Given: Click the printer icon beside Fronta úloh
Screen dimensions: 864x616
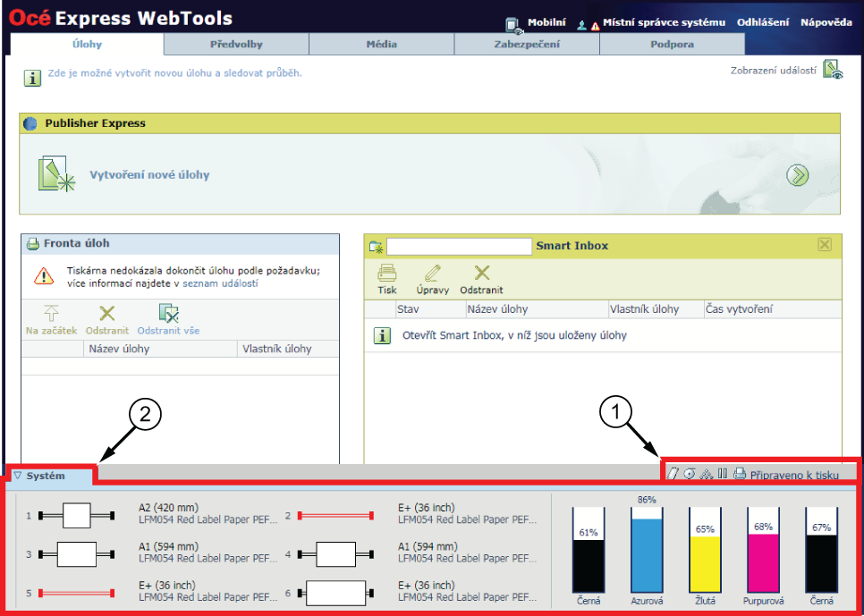Looking at the screenshot, I should point(33,243).
